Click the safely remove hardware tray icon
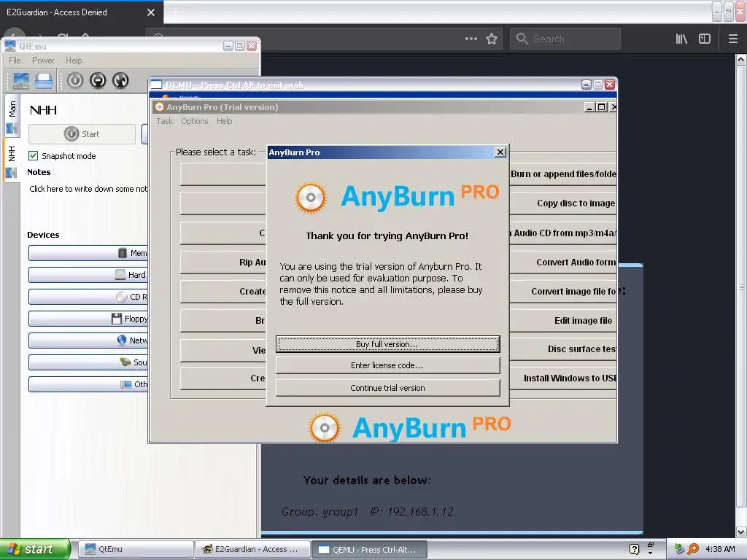 tap(679, 549)
